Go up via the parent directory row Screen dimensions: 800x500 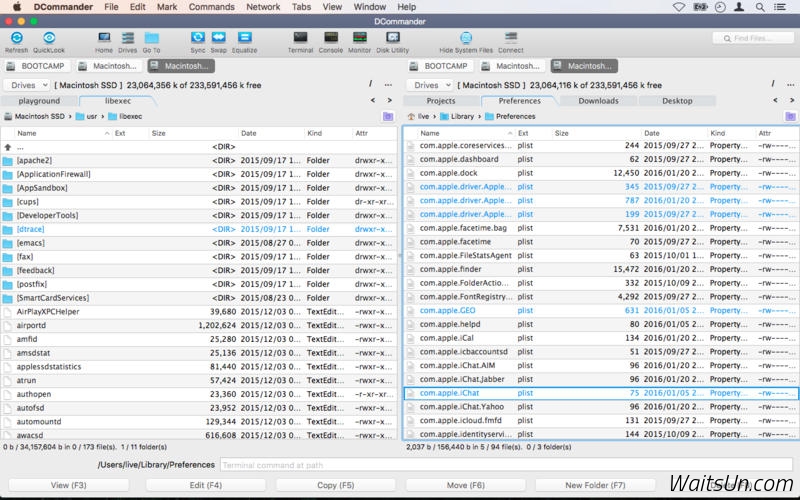[x=199, y=147]
